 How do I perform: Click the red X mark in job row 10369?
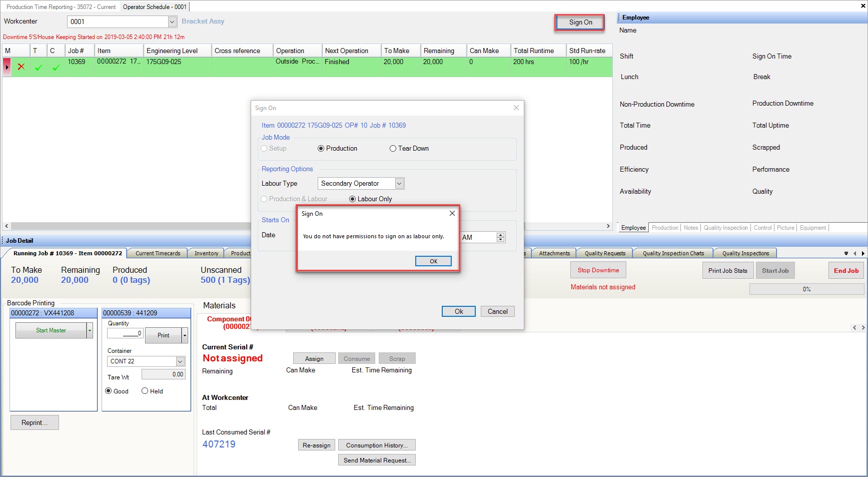tap(21, 67)
